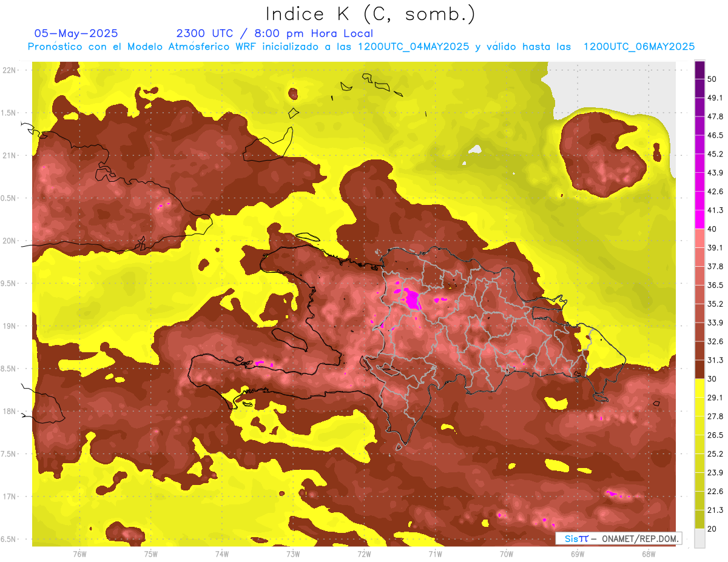The width and height of the screenshot is (728, 562).
Task: Click the '18N' latitude label
Action: point(9,412)
